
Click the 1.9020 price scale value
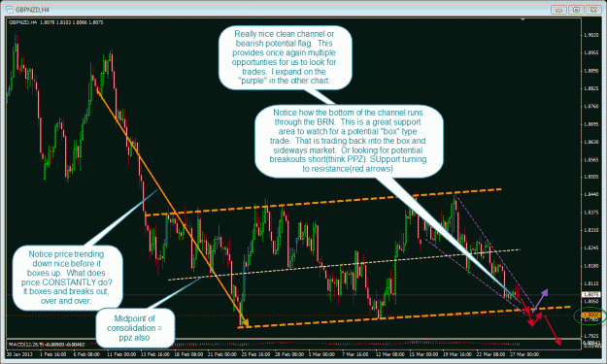tap(590, 35)
